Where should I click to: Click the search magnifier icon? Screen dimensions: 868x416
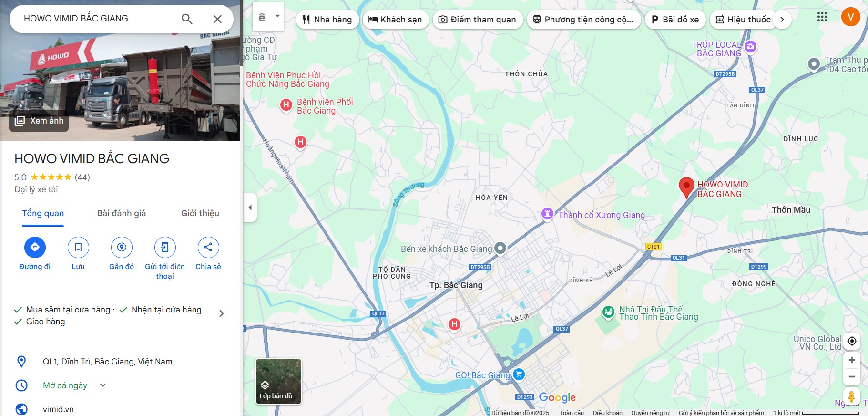[187, 19]
